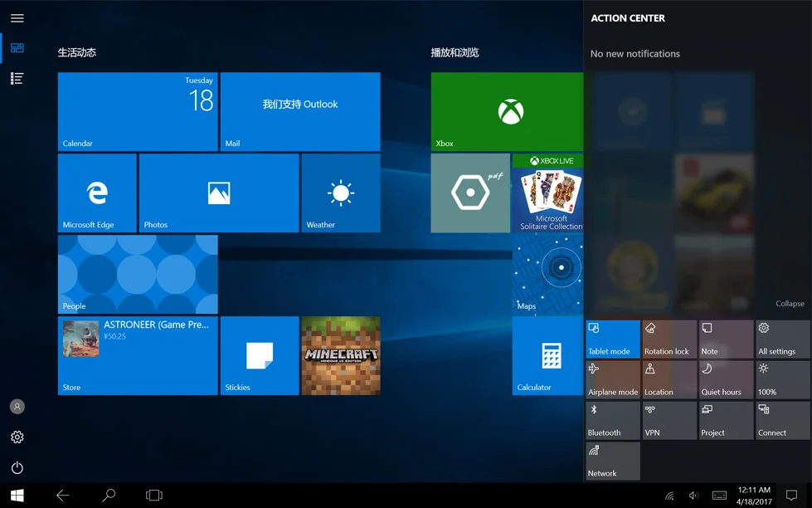Viewport: 812px width, 508px height.
Task: Adjust the 100% brightness quick action
Action: [x=782, y=379]
